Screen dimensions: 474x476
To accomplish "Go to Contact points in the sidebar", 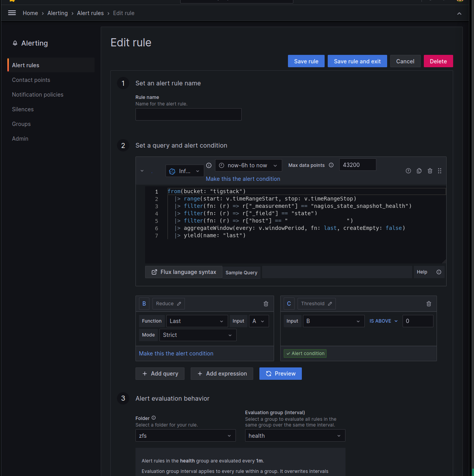I will pos(31,80).
